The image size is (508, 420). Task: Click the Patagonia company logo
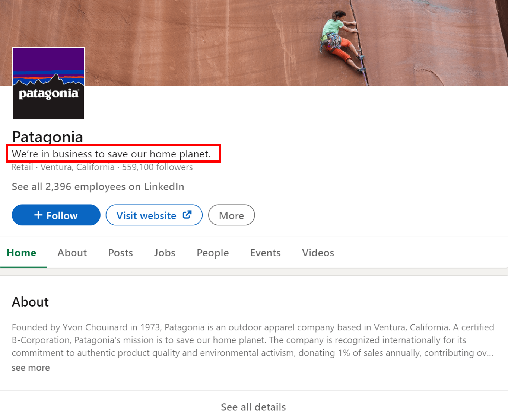tap(48, 83)
